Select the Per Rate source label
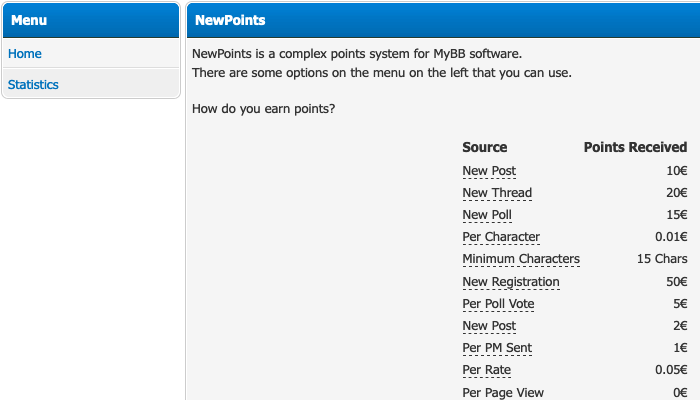 click(486, 370)
